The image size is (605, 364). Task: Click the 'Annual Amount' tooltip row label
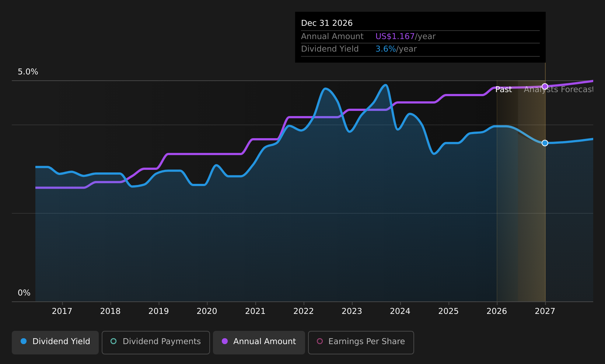coord(332,36)
